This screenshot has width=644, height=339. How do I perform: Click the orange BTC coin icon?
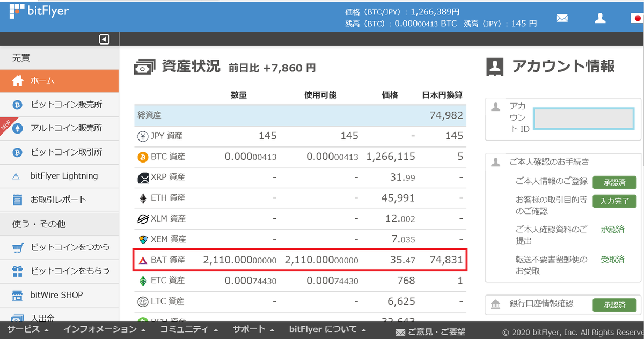click(143, 157)
